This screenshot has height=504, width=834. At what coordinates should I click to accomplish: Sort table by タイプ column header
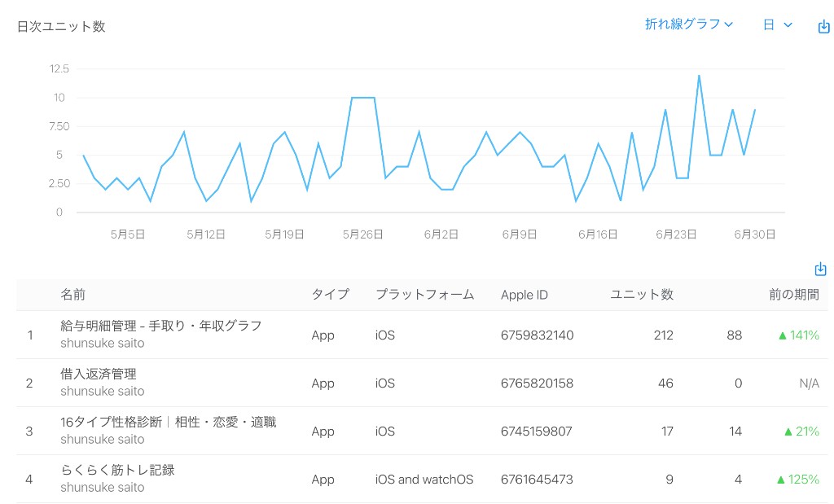pos(331,295)
